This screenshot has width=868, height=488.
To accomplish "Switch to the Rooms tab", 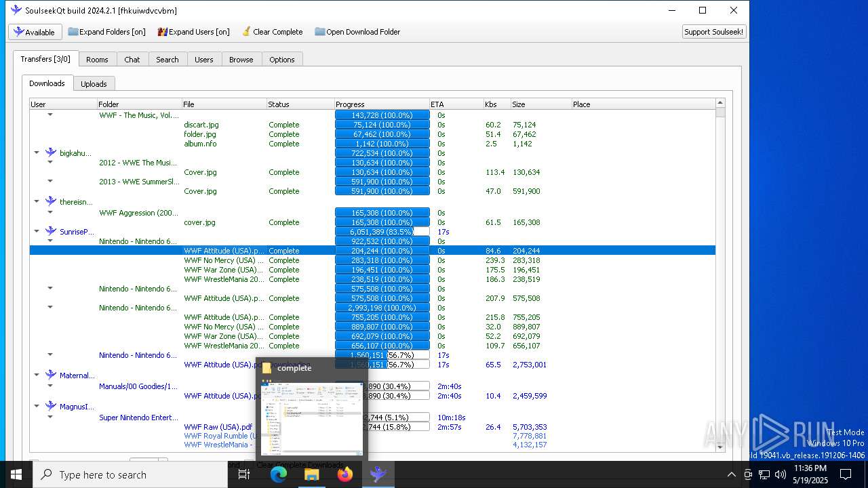I will point(97,60).
